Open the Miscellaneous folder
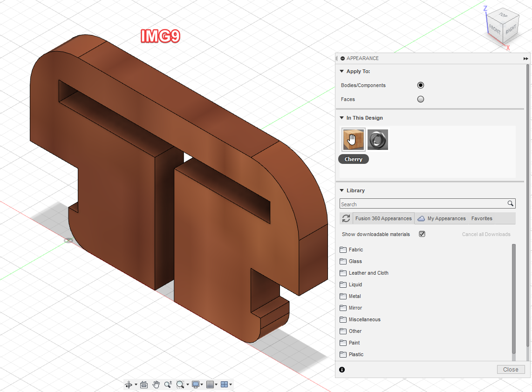 click(x=360, y=319)
